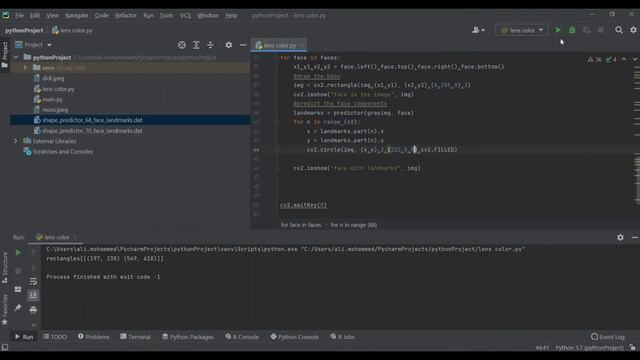
Task: Toggle scroll to end in the Run console
Action: pyautogui.click(x=33, y=295)
